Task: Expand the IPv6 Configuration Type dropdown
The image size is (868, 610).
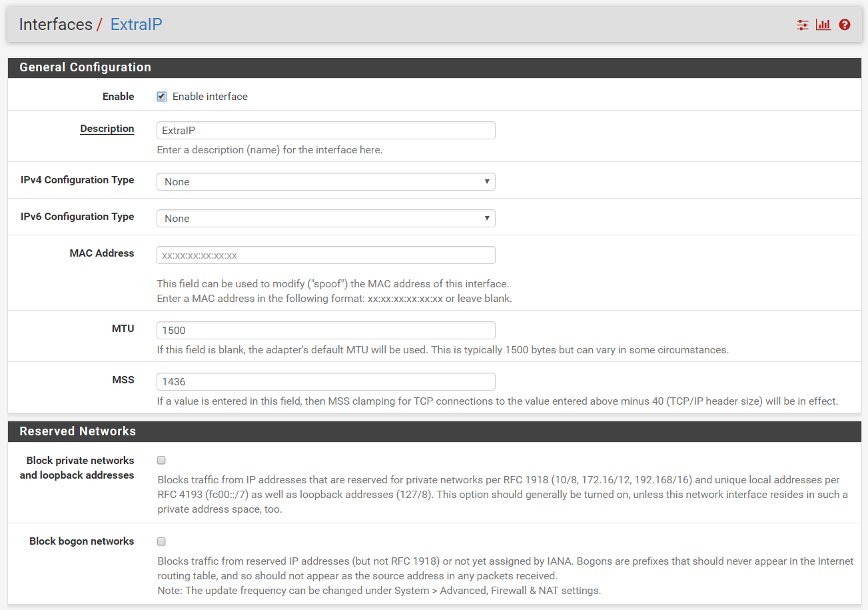Action: pyautogui.click(x=326, y=218)
